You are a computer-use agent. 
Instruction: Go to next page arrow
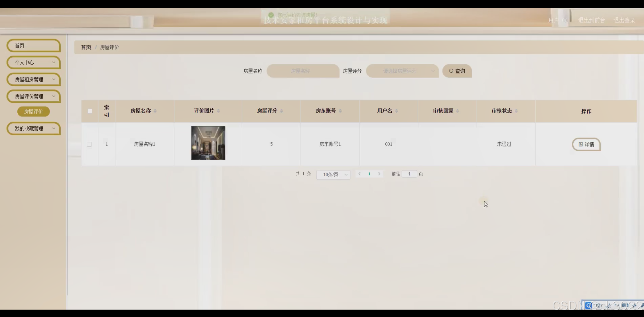[379, 174]
